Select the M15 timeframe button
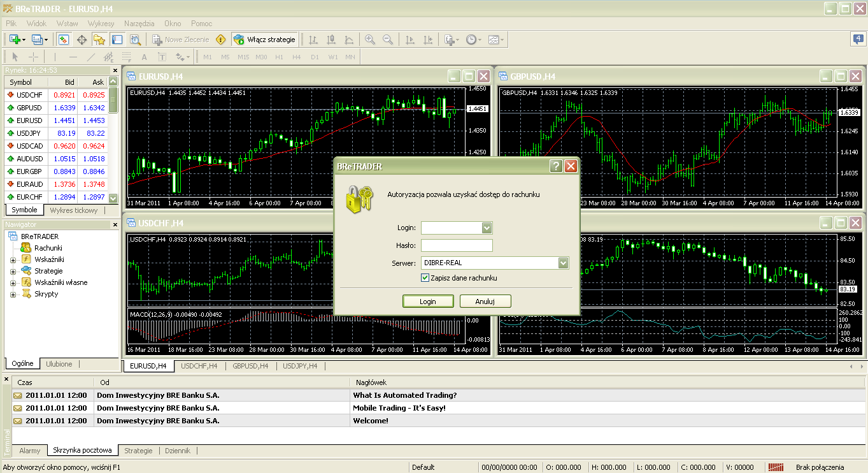The width and height of the screenshot is (868, 473). (243, 57)
